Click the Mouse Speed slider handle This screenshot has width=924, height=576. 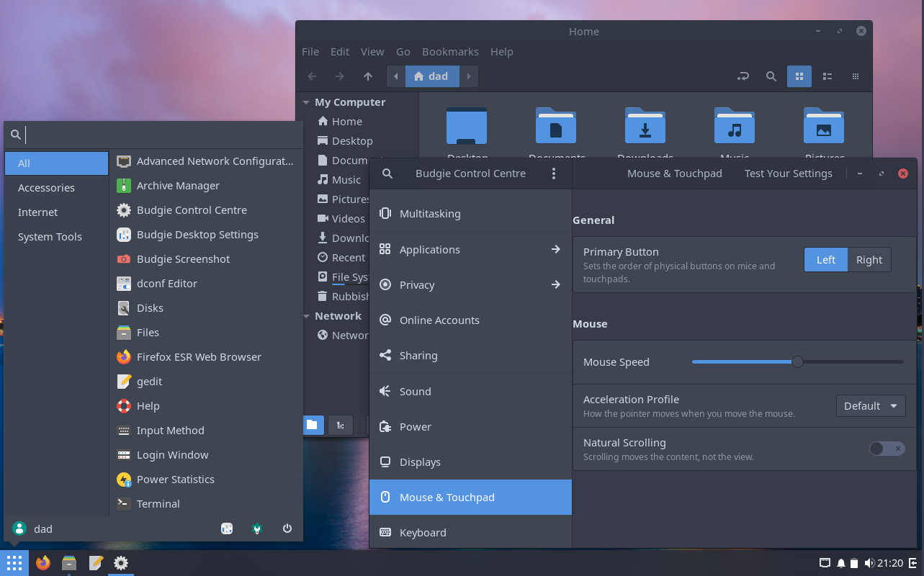[x=797, y=361]
